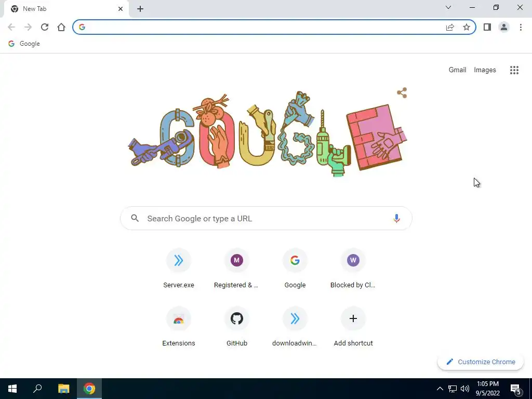Viewport: 532px width, 399px height.
Task: Select the Google bookmark in the bookmarks bar
Action: pyautogui.click(x=24, y=44)
